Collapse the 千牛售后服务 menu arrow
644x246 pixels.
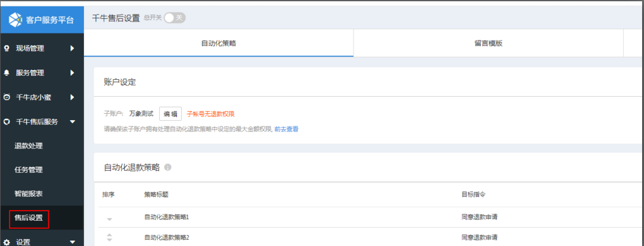73,122
